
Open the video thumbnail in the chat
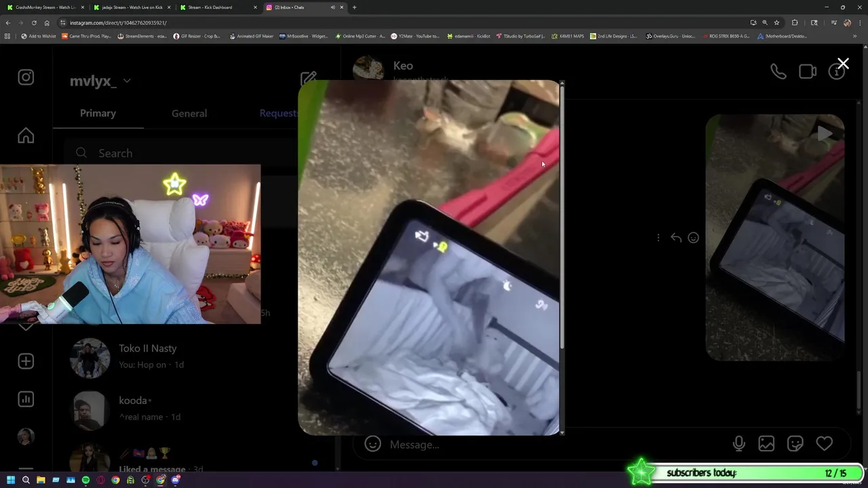click(775, 237)
